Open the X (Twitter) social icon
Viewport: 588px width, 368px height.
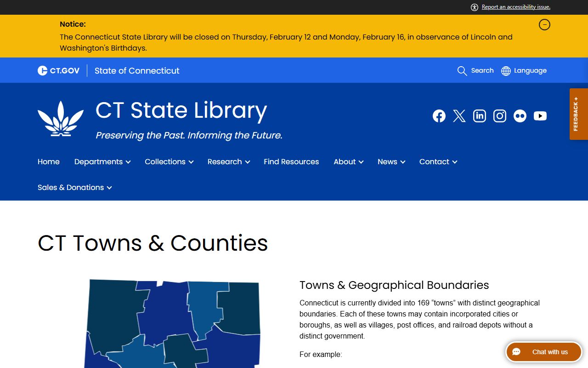459,116
